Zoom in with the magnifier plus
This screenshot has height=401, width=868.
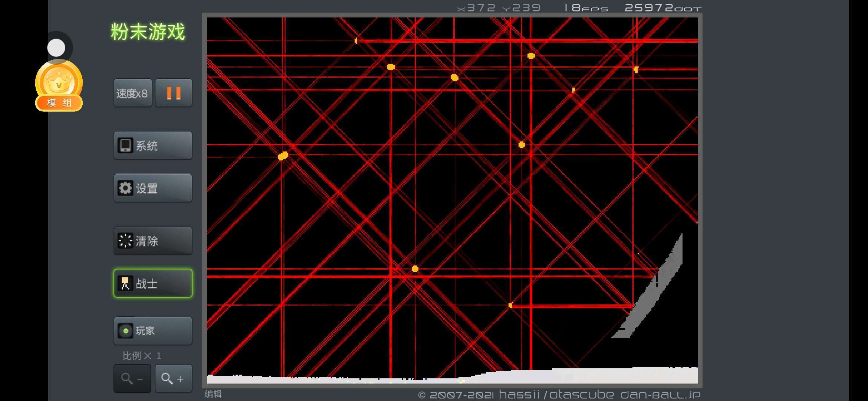click(173, 379)
